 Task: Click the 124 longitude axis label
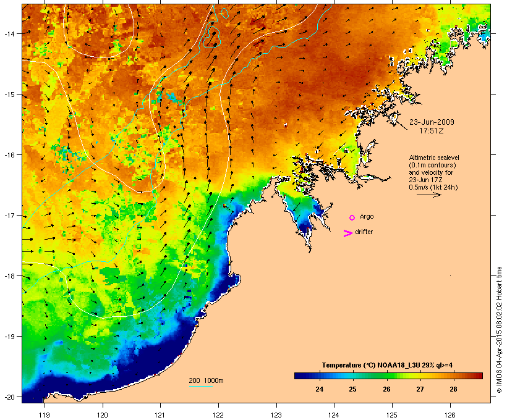(334, 415)
